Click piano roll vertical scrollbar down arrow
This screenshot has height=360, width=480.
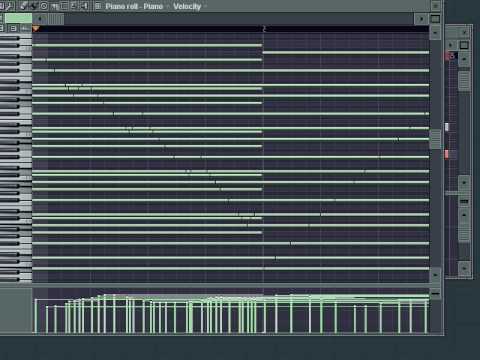click(435, 275)
